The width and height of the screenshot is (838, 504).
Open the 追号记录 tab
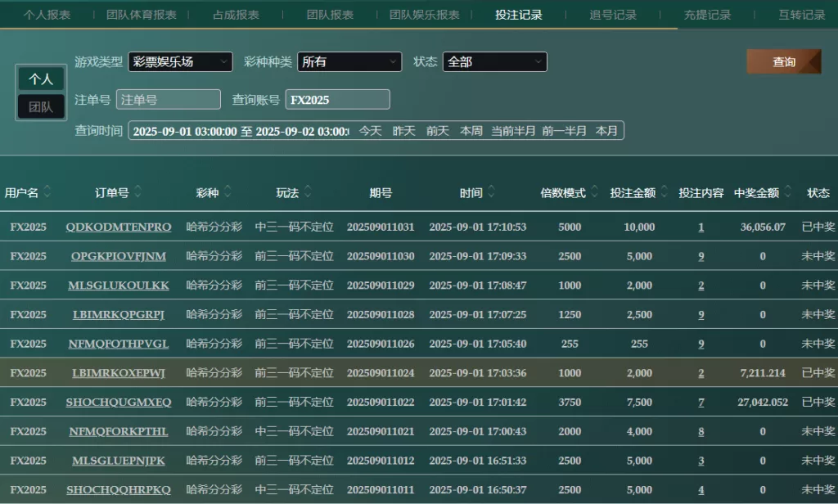coord(613,15)
